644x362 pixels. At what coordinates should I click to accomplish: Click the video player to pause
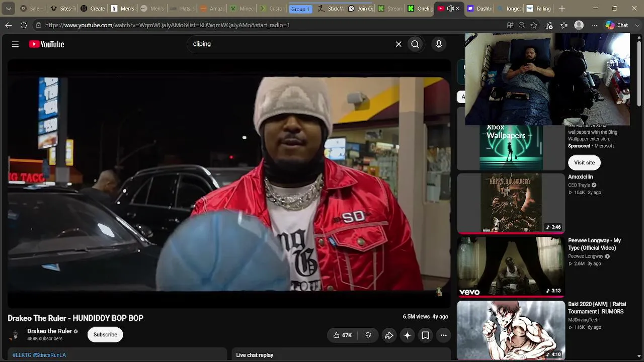229,184
